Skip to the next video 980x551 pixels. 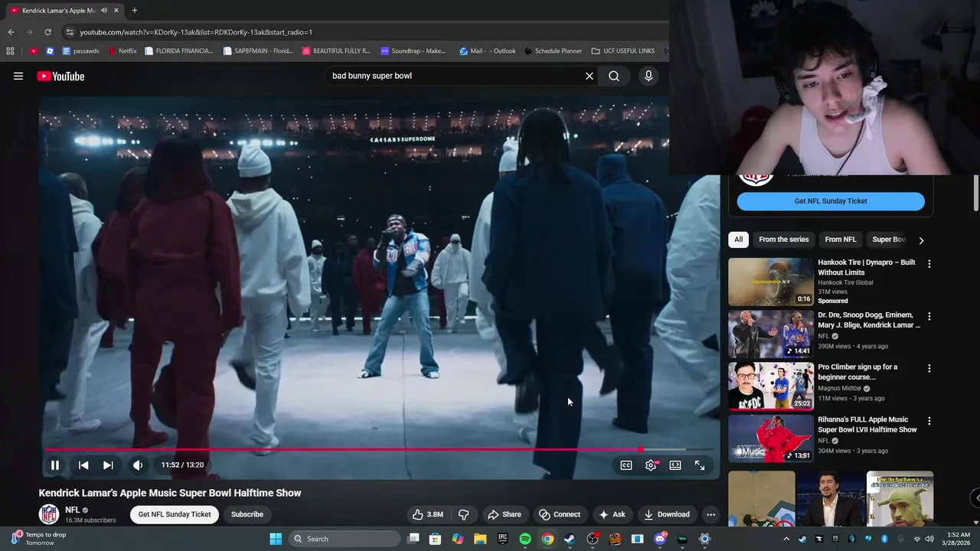click(108, 465)
